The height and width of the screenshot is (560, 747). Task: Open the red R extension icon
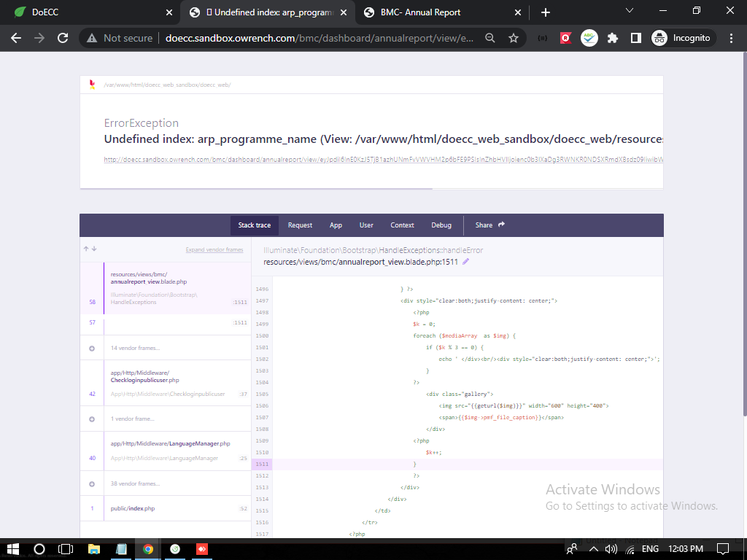click(565, 38)
